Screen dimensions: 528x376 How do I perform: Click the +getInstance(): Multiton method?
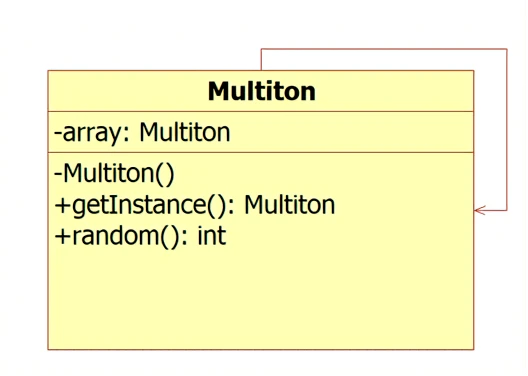click(x=194, y=205)
